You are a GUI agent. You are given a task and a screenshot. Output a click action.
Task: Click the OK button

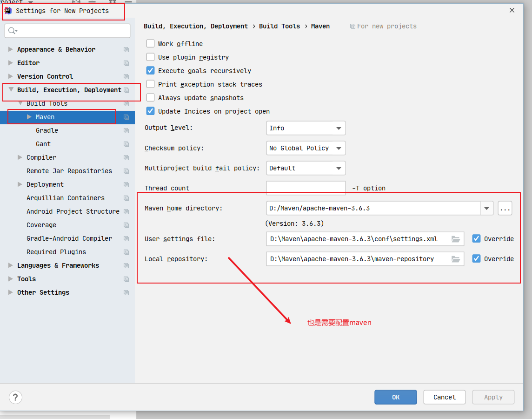[x=396, y=397]
